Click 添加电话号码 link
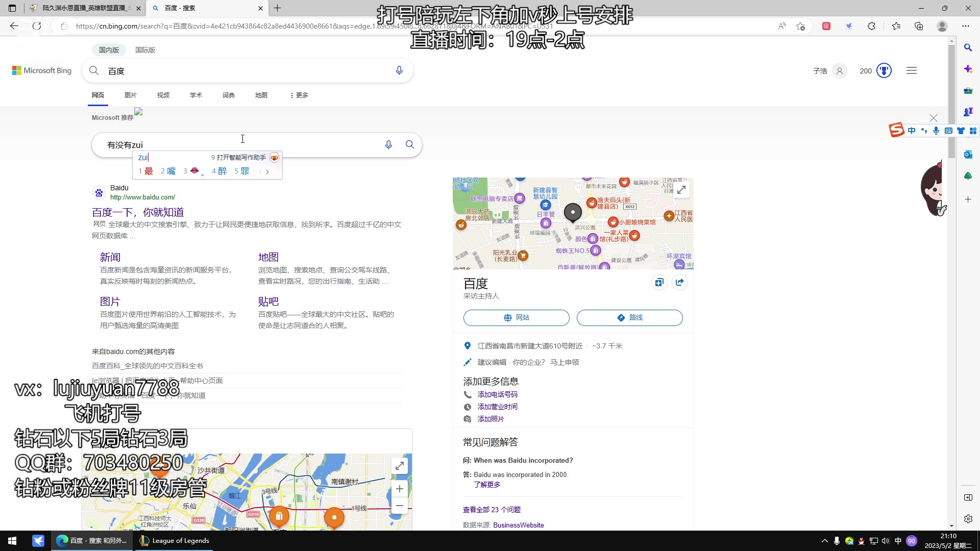 (497, 394)
